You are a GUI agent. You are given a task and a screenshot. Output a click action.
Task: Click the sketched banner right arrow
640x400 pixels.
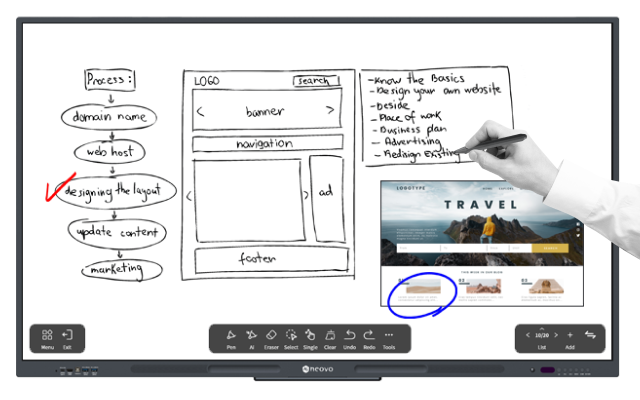[330, 111]
